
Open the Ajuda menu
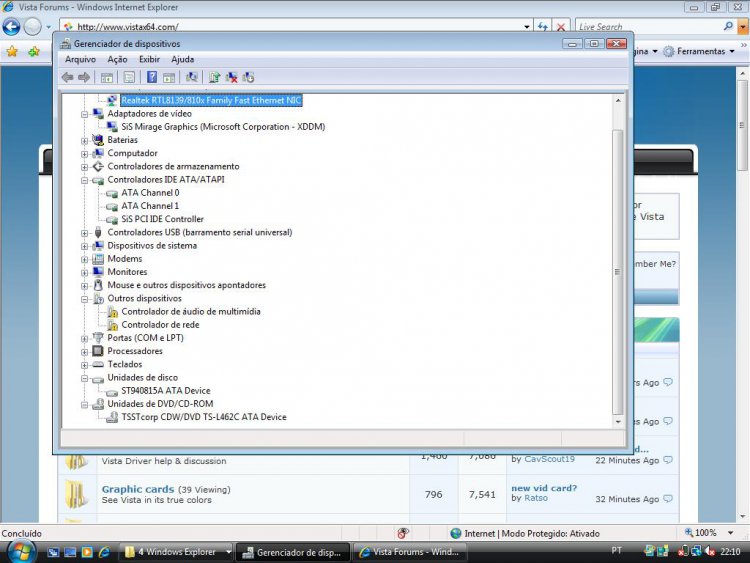pyautogui.click(x=183, y=59)
